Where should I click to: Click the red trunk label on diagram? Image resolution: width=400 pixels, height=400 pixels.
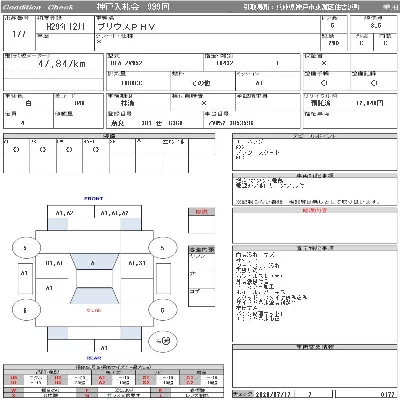(94, 310)
